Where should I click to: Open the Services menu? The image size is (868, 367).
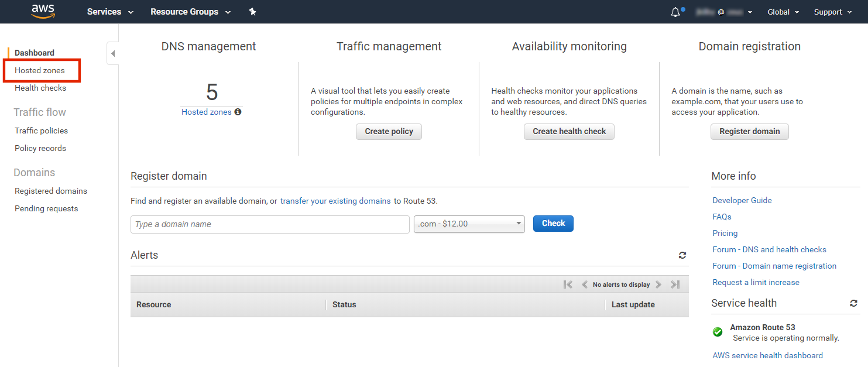point(110,12)
